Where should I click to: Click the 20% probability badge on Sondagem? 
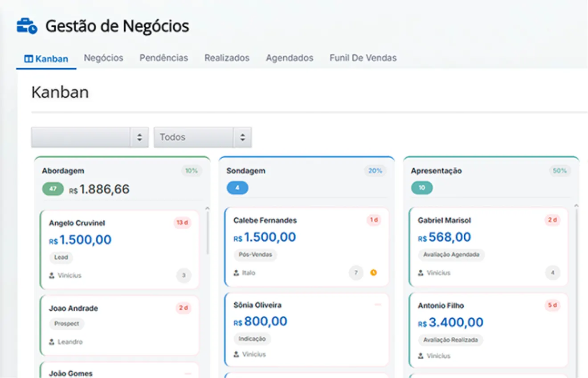click(x=375, y=171)
